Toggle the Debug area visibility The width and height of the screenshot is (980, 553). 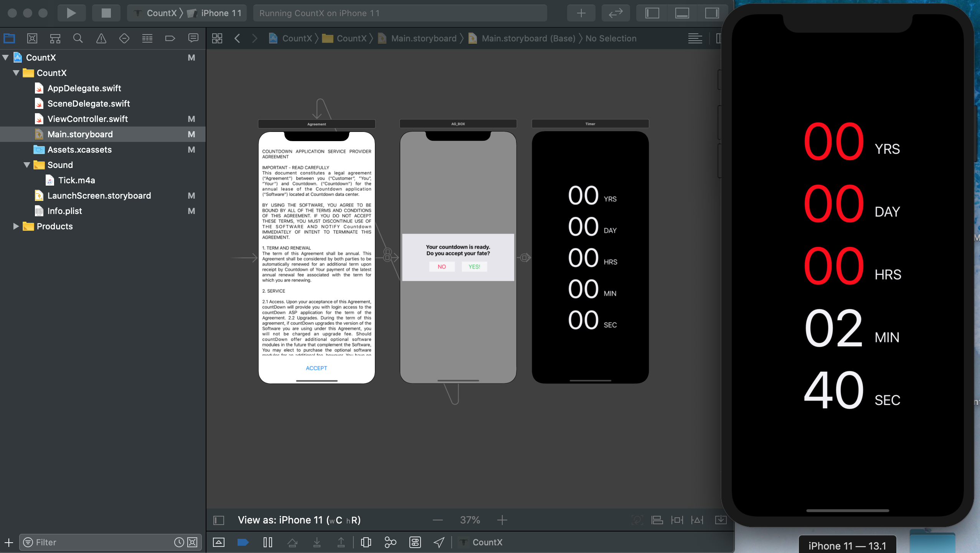point(682,13)
